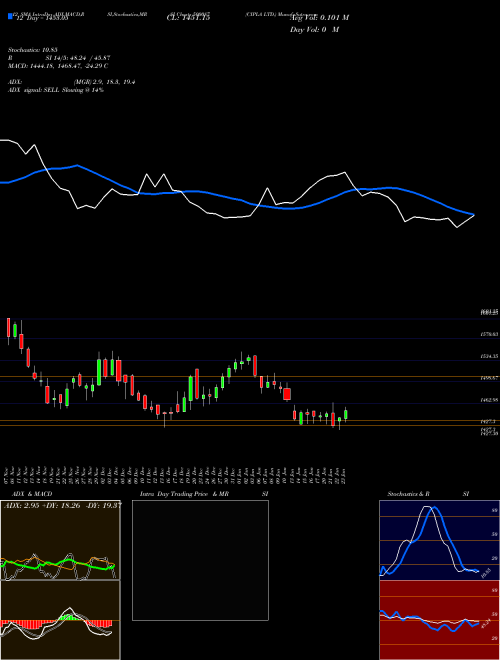The width and height of the screenshot is (500, 660).
Task: Click the blue 12 Day SMA legend square
Action: (x=10, y=16)
